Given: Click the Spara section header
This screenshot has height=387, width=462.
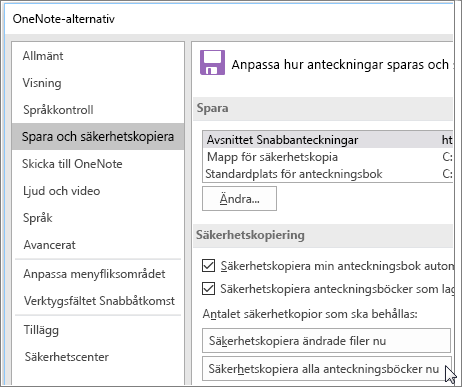Looking at the screenshot, I should coord(212,108).
